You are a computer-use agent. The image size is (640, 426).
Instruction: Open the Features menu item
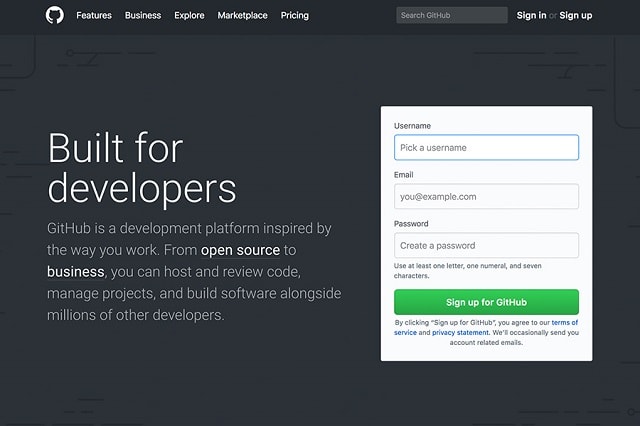point(94,16)
